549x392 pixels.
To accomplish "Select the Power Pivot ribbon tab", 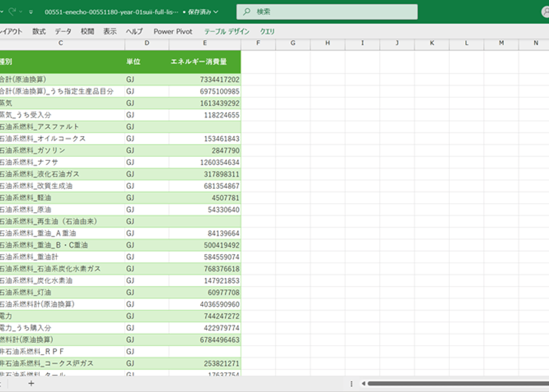I will [x=173, y=31].
